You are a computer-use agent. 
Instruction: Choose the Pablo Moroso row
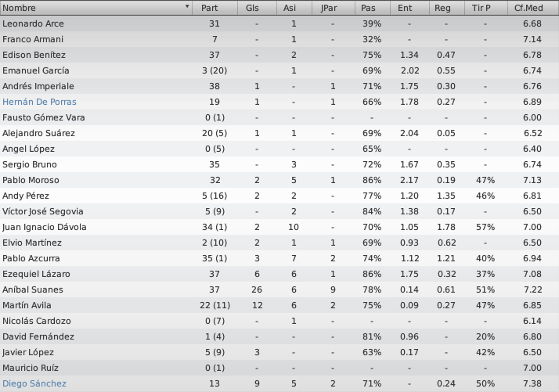tap(279, 180)
